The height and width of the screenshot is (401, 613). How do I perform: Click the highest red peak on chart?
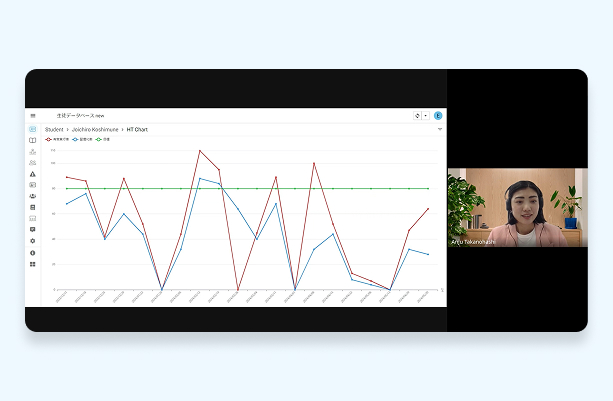[200, 151]
